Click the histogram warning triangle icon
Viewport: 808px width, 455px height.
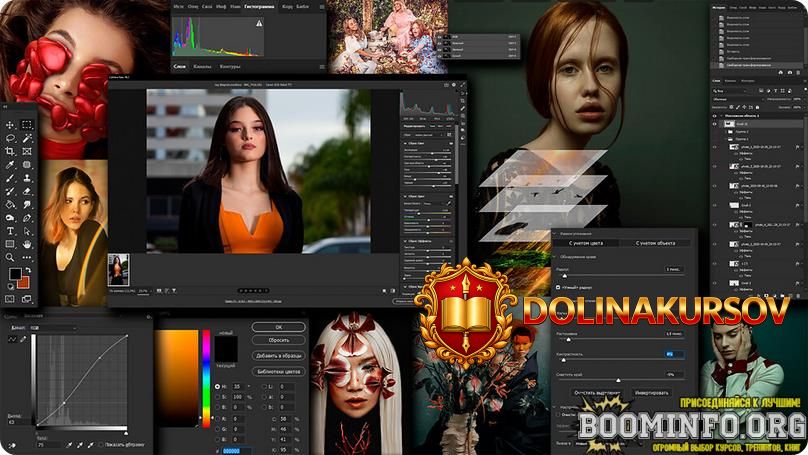coord(259,23)
